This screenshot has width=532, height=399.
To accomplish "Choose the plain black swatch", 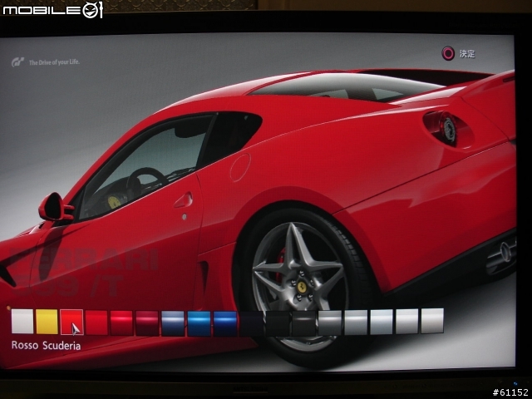I will pyautogui.click(x=278, y=323).
